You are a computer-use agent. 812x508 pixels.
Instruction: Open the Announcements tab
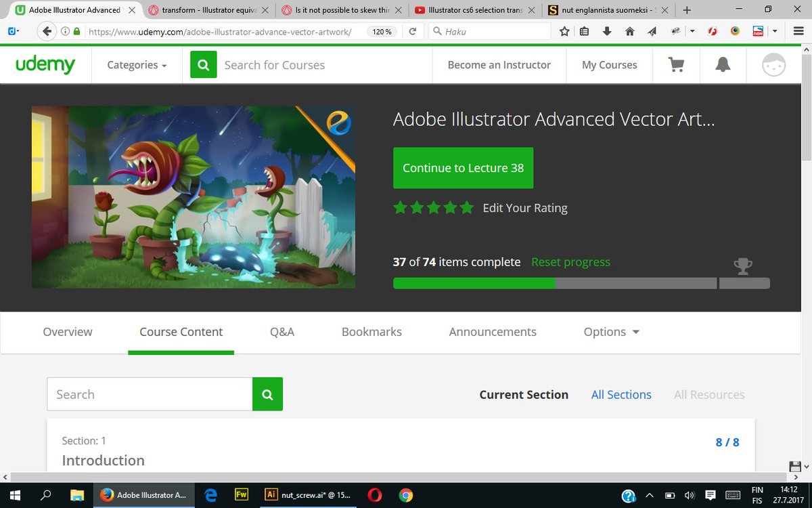click(493, 332)
